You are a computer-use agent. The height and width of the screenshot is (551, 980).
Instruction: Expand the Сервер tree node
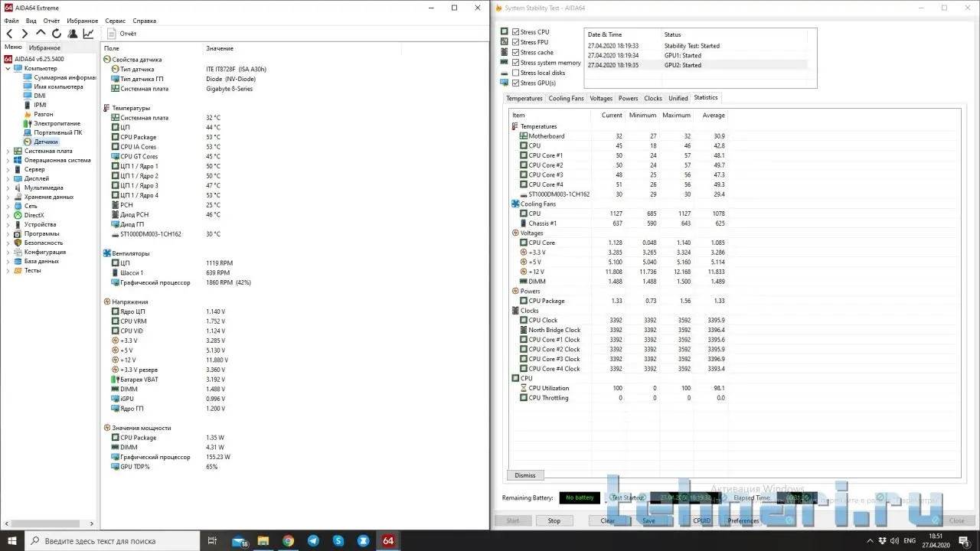8,169
